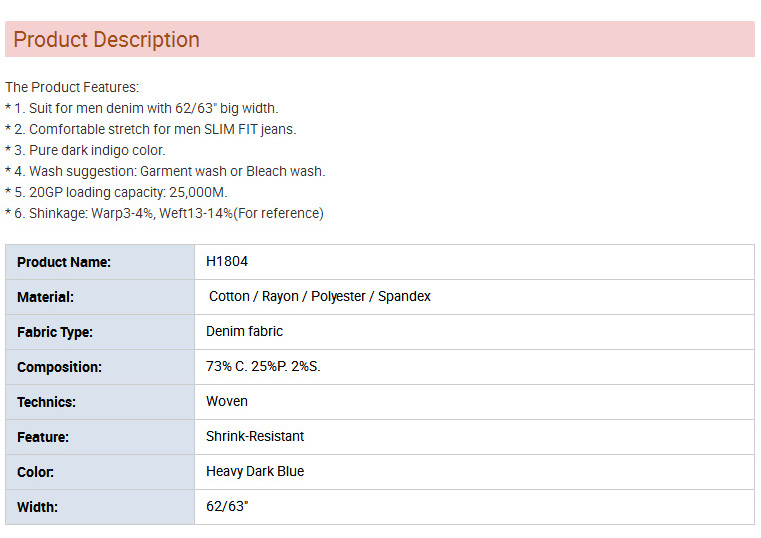Screen dimensions: 761x538
Task: Click the 73% C. 25%P. 2%S. value
Action: (263, 366)
